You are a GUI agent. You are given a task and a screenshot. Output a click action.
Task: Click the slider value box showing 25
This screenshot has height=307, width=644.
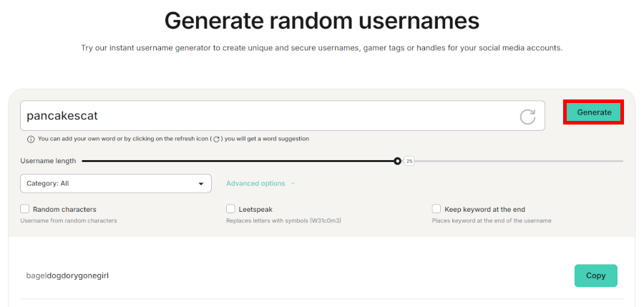click(409, 161)
